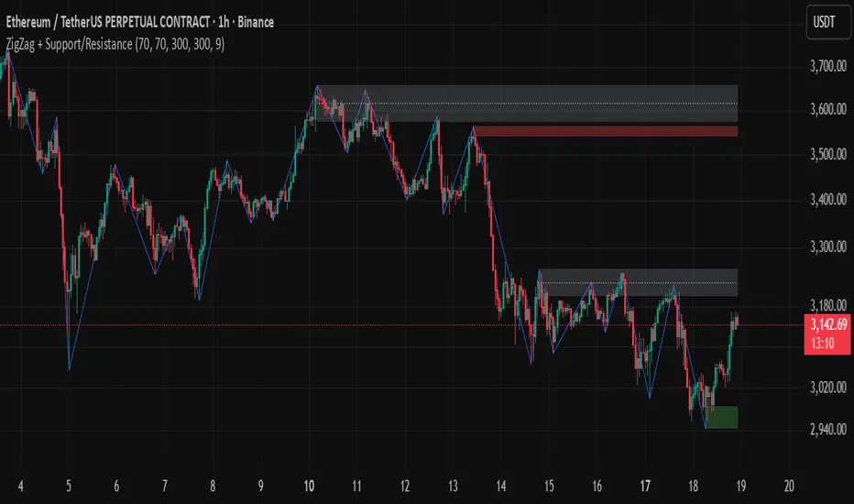Select date 10 on the time axis
Image resolution: width=854 pixels, height=504 pixels.
click(310, 485)
